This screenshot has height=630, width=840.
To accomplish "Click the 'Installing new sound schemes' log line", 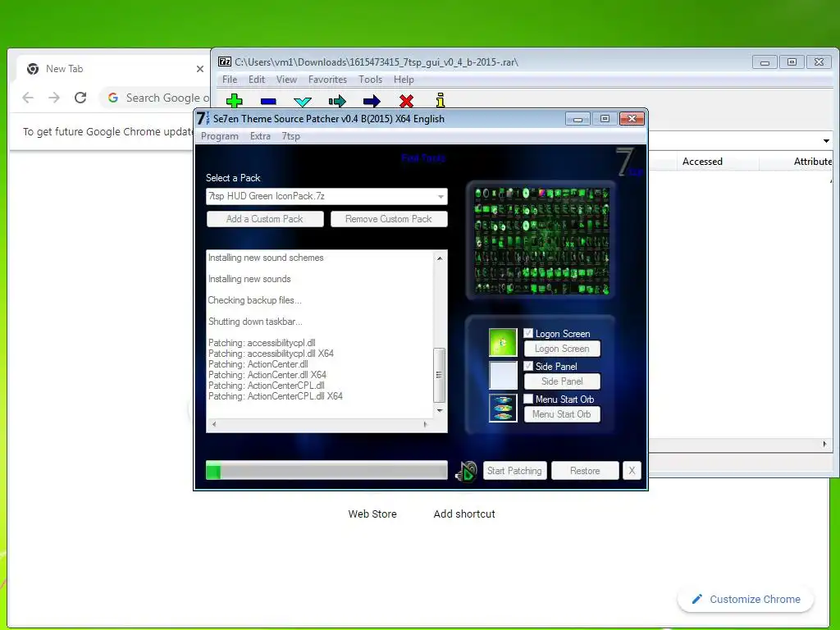I will pyautogui.click(x=266, y=258).
